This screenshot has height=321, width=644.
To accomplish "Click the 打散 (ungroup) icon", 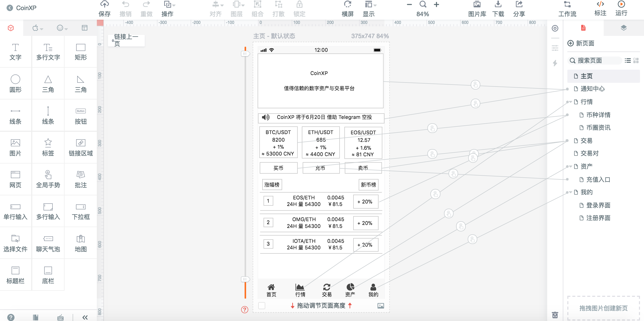I will coord(278,4).
